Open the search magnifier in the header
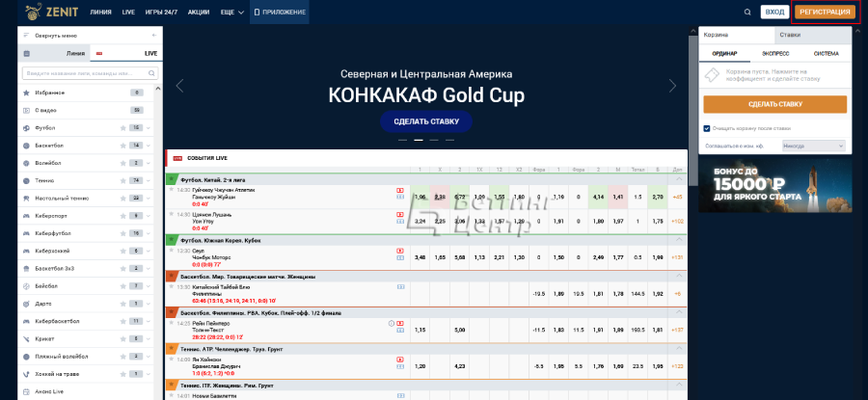The image size is (868, 400). pyautogui.click(x=747, y=12)
